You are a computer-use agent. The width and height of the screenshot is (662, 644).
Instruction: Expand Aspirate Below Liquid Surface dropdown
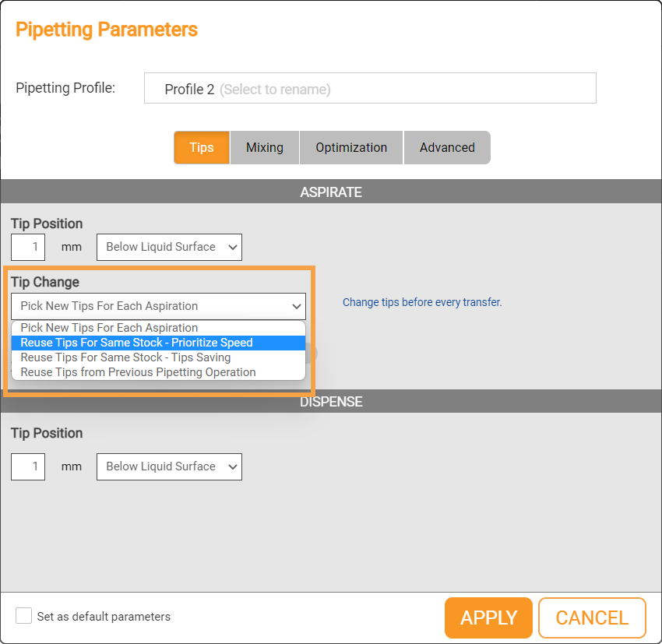(x=169, y=247)
